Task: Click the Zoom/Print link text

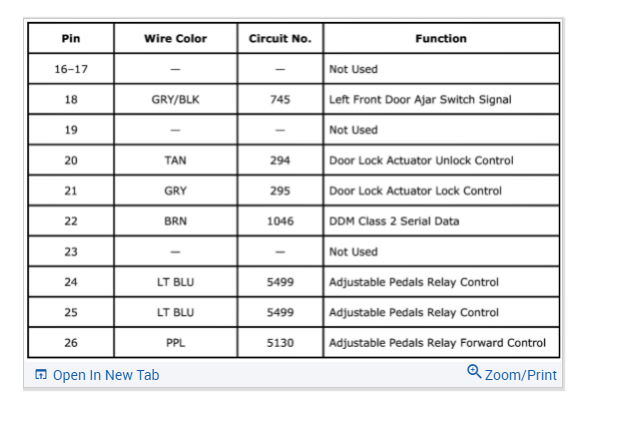Action: (x=520, y=375)
